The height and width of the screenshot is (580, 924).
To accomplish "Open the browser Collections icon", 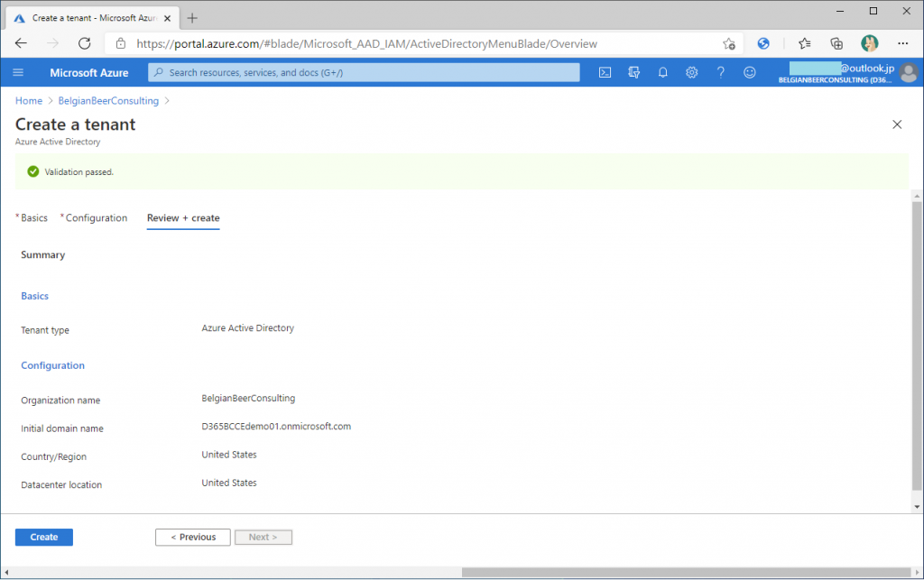I will tap(836, 43).
